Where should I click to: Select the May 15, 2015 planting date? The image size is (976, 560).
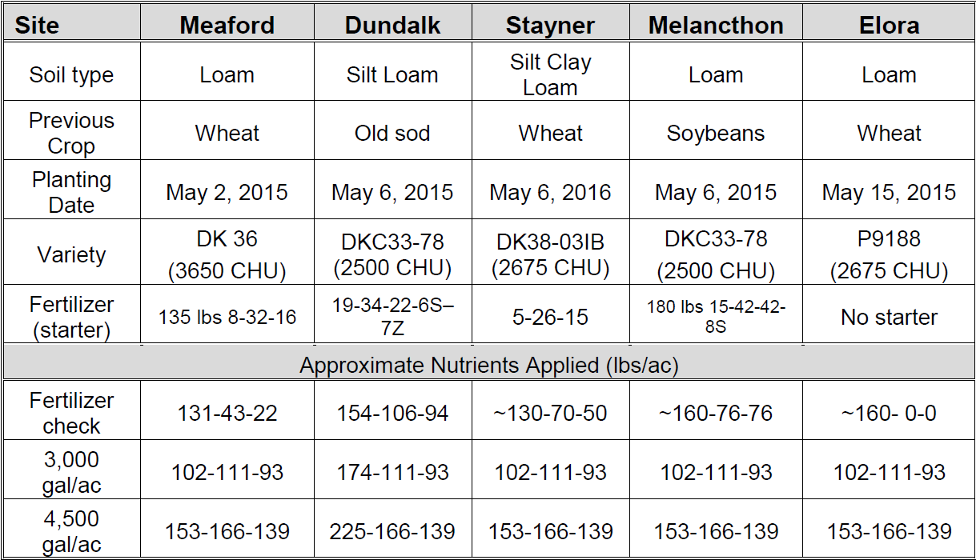click(889, 193)
